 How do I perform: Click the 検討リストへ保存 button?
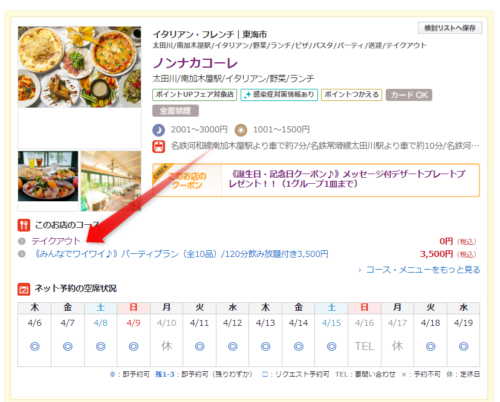(x=450, y=28)
